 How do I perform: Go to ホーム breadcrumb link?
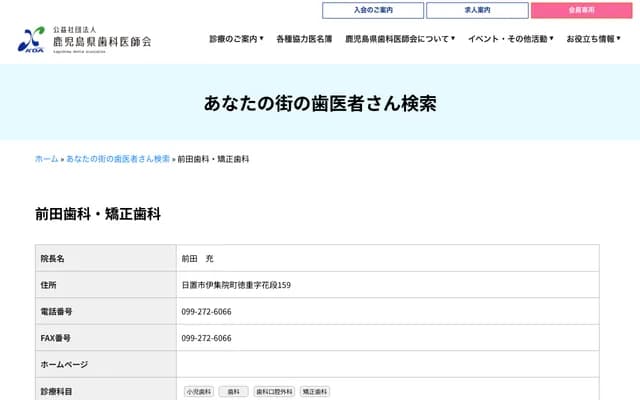pos(46,159)
